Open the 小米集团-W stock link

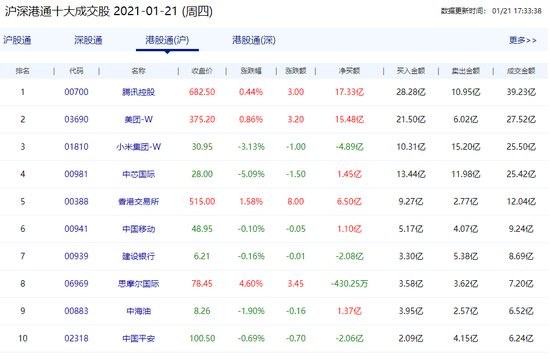139,147
